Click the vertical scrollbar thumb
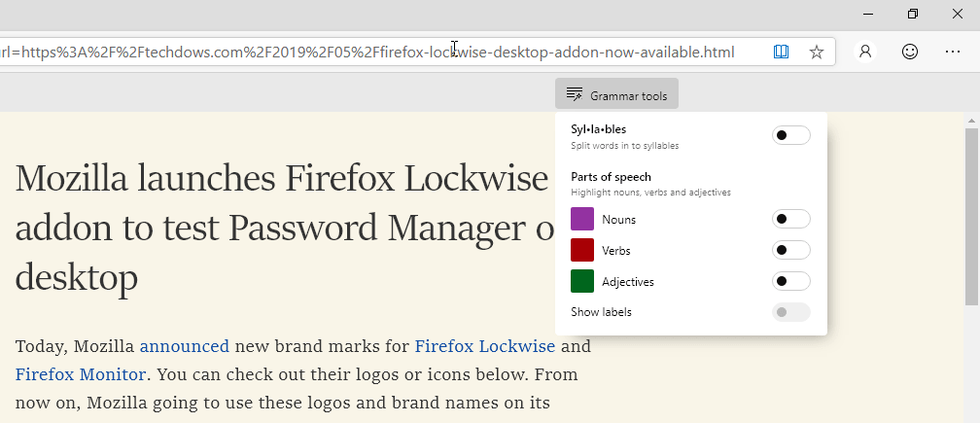 (971, 217)
